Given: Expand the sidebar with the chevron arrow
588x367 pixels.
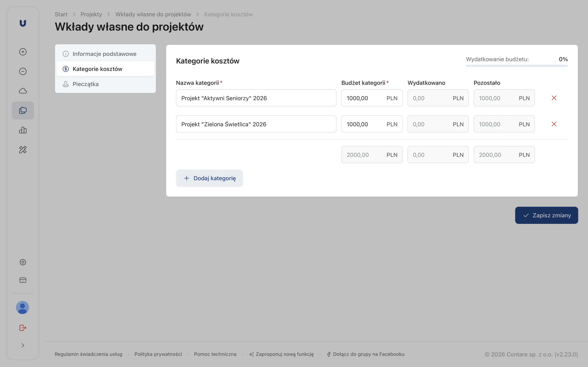Looking at the screenshot, I should [x=23, y=345].
